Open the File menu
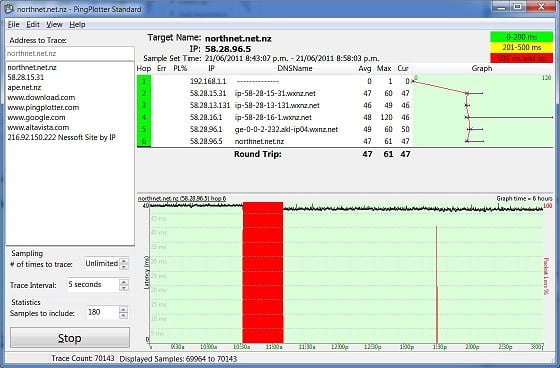 (x=14, y=25)
